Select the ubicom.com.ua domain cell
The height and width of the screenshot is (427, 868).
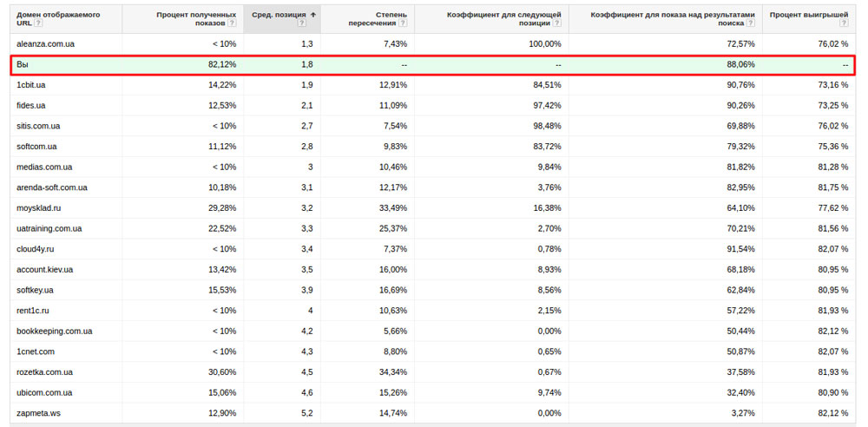tap(44, 392)
